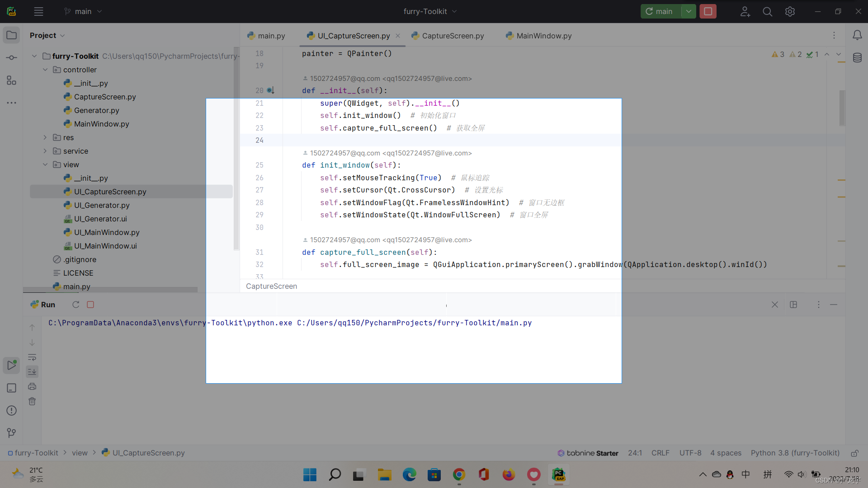Open the Database tool window on the right
Screen dimensions: 868x488
pyautogui.click(x=858, y=57)
